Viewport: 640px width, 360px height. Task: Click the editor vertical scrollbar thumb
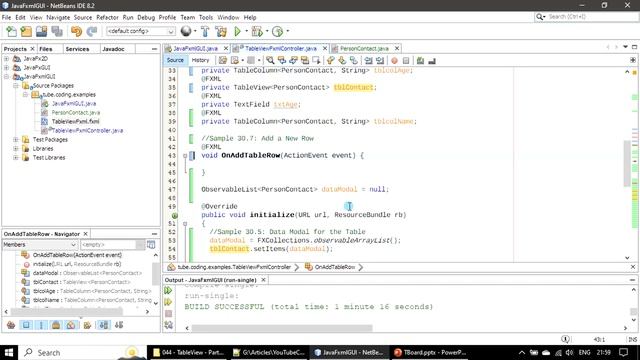(627, 163)
